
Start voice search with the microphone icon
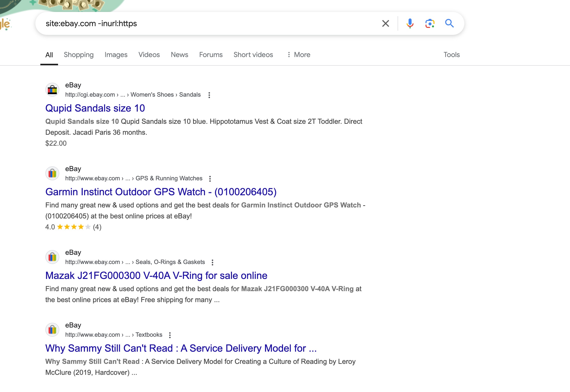pos(410,23)
